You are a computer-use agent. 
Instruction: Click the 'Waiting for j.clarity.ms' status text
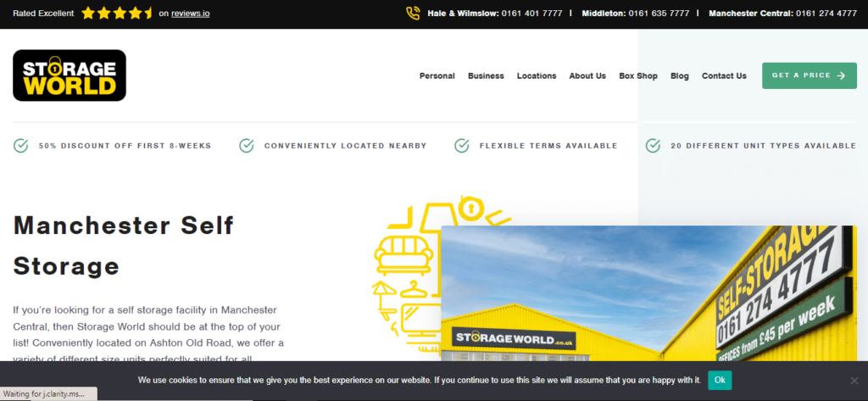tap(44, 394)
